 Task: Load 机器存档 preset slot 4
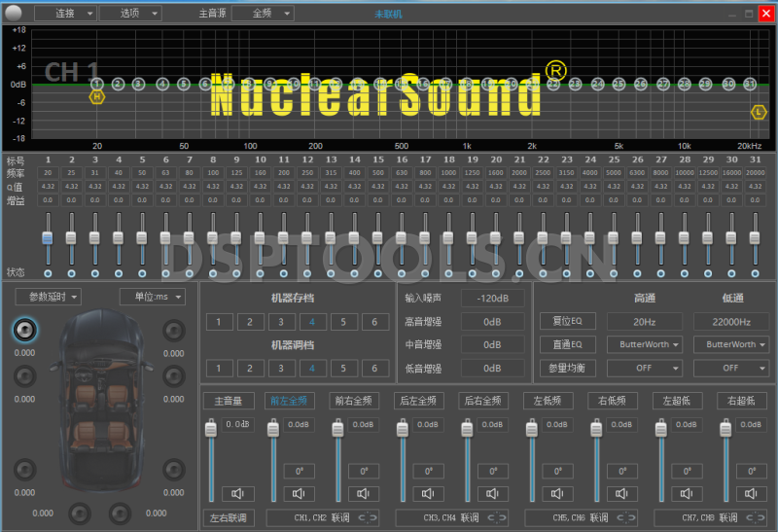point(312,322)
